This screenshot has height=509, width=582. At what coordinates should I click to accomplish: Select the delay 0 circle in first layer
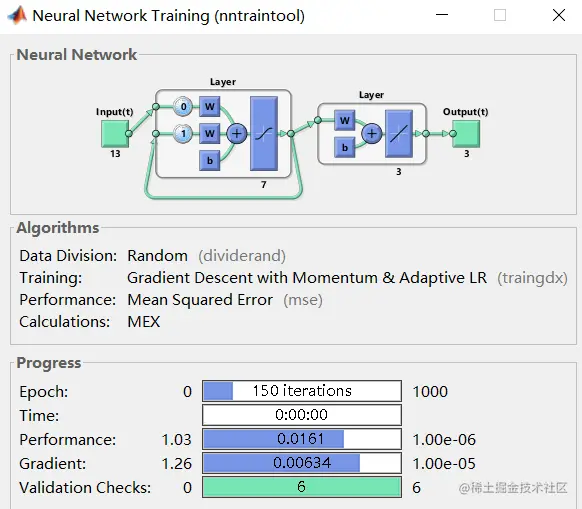tap(183, 107)
